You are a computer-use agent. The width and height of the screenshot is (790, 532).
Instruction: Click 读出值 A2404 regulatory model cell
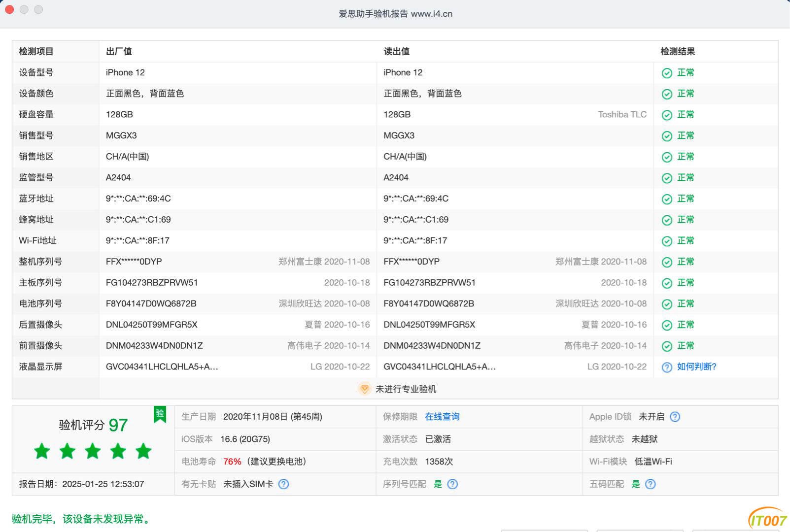(396, 177)
